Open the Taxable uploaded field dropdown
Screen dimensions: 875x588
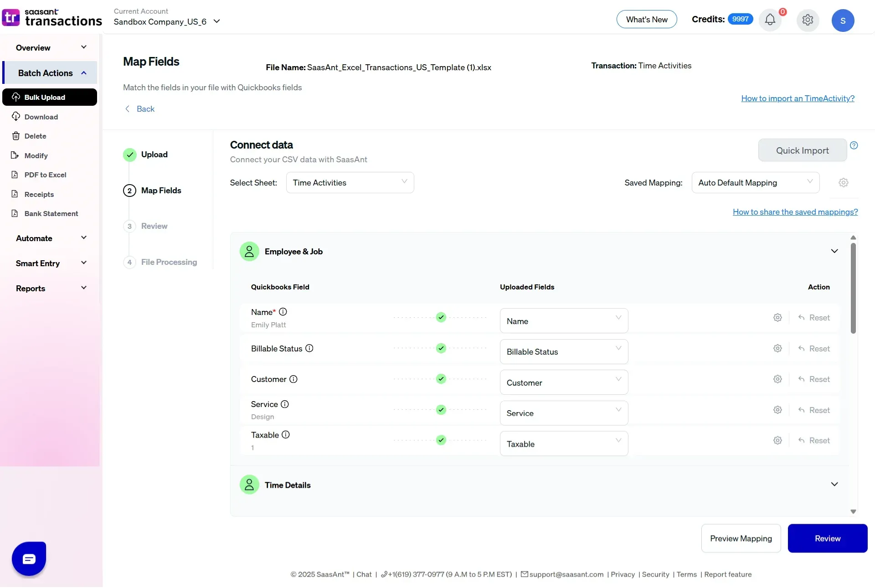(564, 444)
